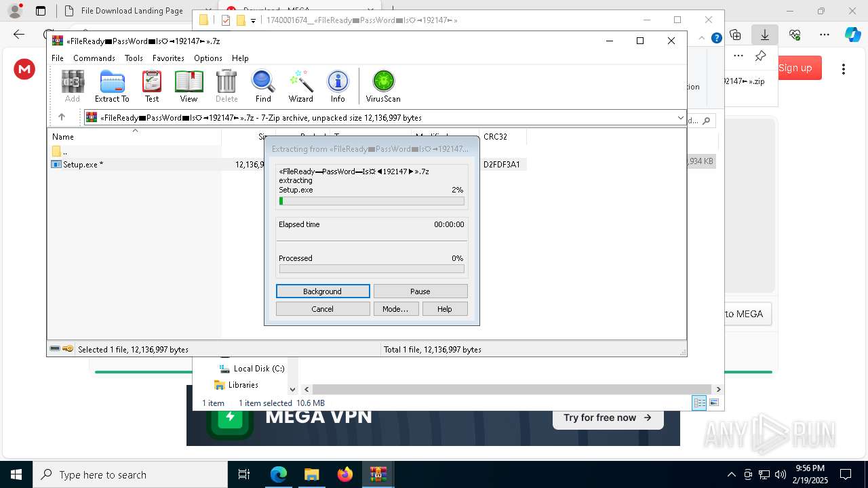This screenshot has height=488, width=868.
Task: Click the taskbar search box
Action: click(x=130, y=474)
